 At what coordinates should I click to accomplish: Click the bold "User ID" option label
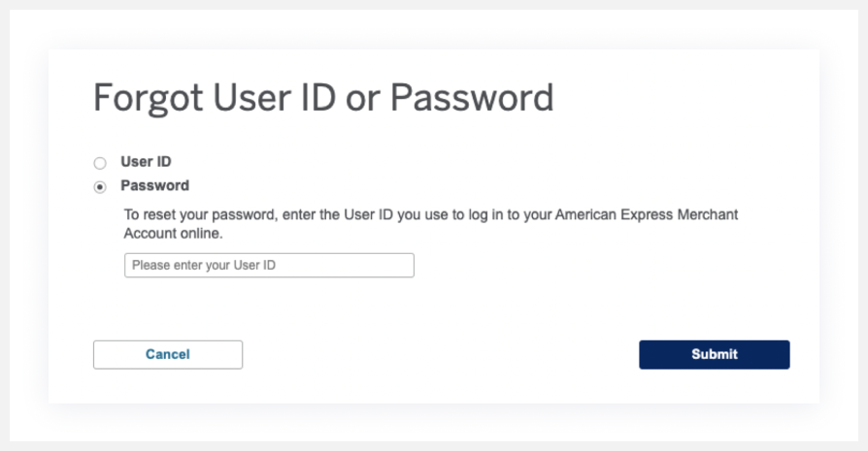pyautogui.click(x=146, y=162)
